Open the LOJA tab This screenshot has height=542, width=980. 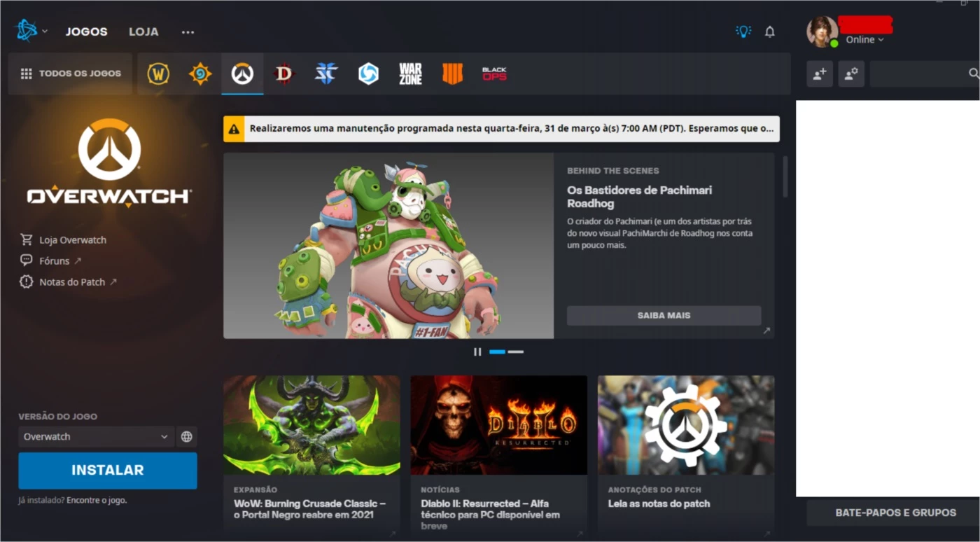[x=143, y=32]
